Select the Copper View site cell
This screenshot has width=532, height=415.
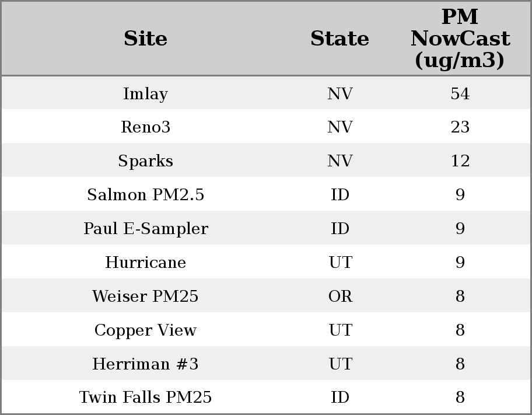[x=145, y=330]
